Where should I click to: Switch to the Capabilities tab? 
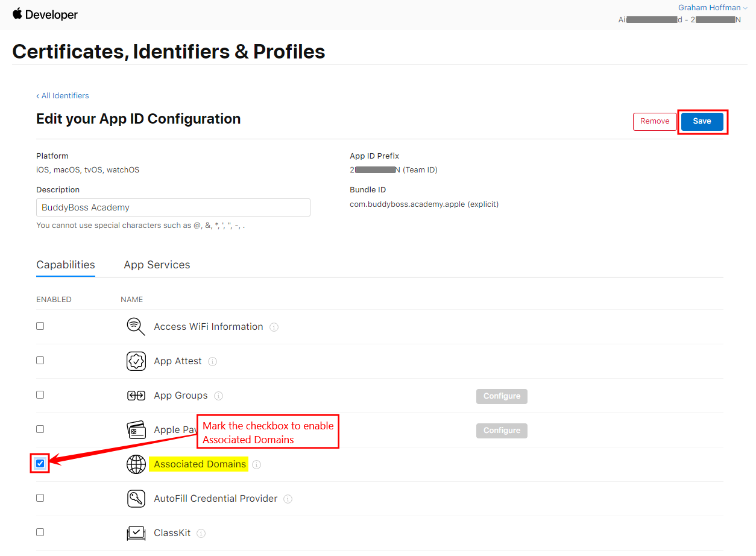pyautogui.click(x=66, y=265)
